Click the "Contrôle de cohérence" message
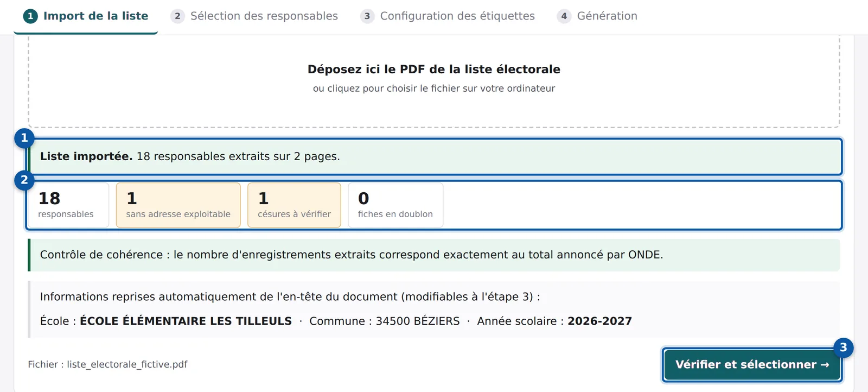The image size is (868, 392). (434, 255)
